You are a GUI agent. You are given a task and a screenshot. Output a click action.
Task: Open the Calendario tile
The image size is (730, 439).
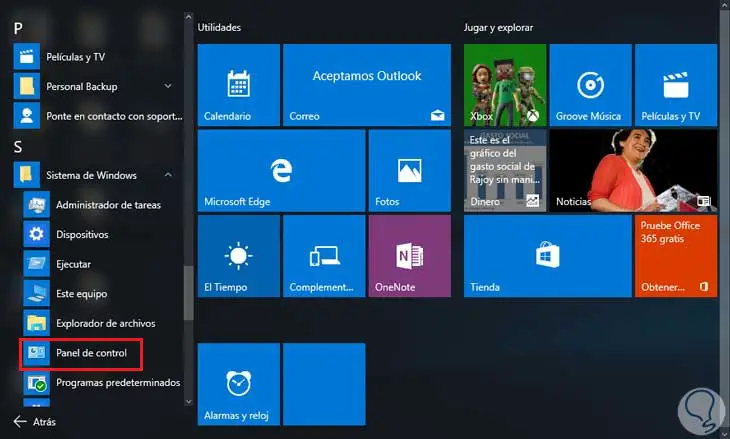(x=239, y=85)
